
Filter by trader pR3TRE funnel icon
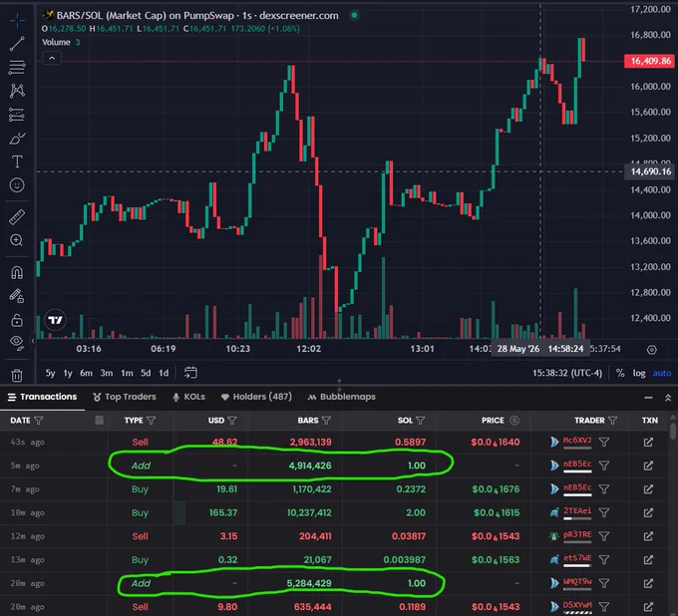tap(604, 536)
